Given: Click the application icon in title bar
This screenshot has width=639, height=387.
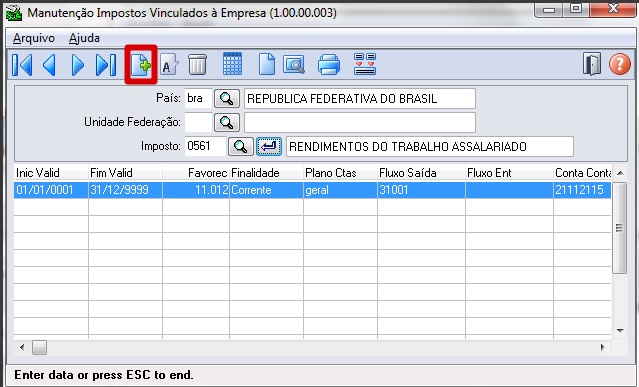Looking at the screenshot, I should click(x=14, y=12).
